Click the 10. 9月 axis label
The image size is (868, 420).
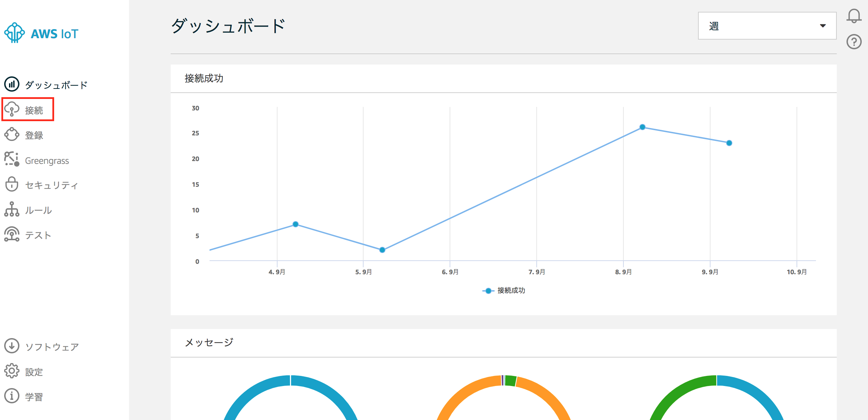797,272
